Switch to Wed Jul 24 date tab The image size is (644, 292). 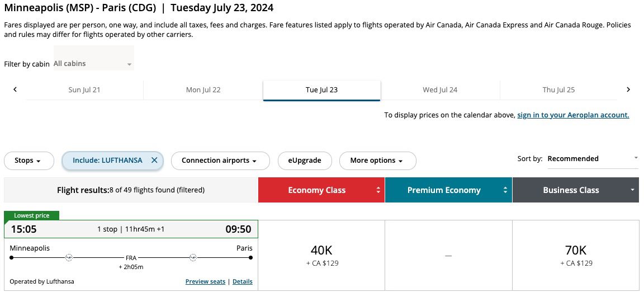[440, 90]
